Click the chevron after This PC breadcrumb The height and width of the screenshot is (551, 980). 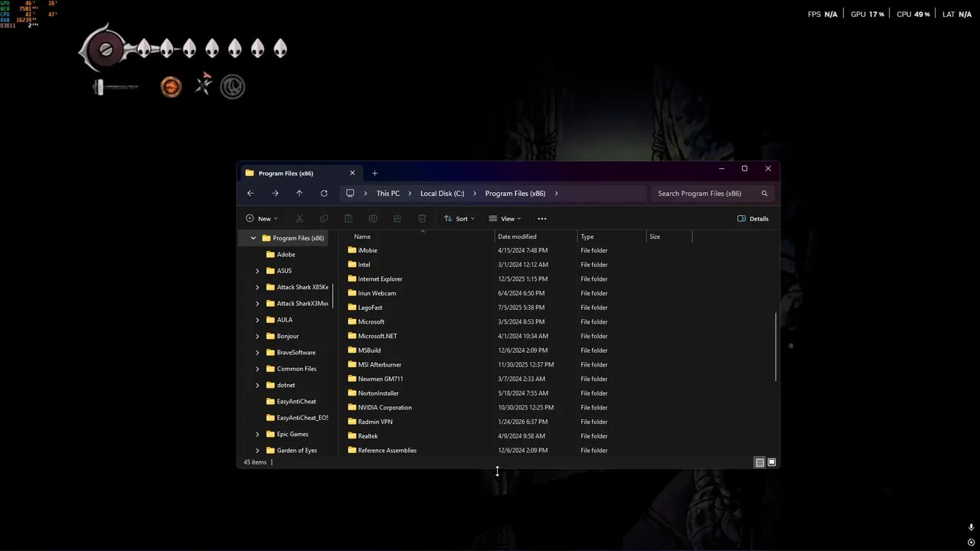pyautogui.click(x=410, y=194)
